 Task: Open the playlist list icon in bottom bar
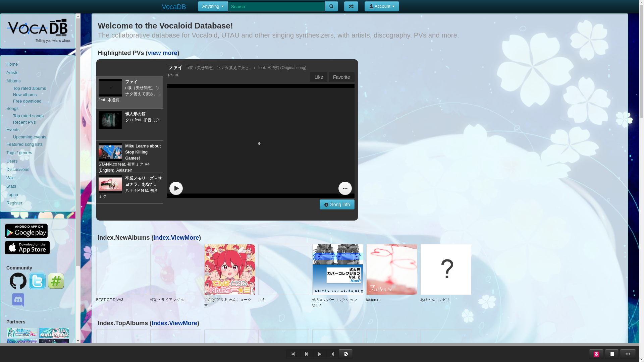point(611,354)
